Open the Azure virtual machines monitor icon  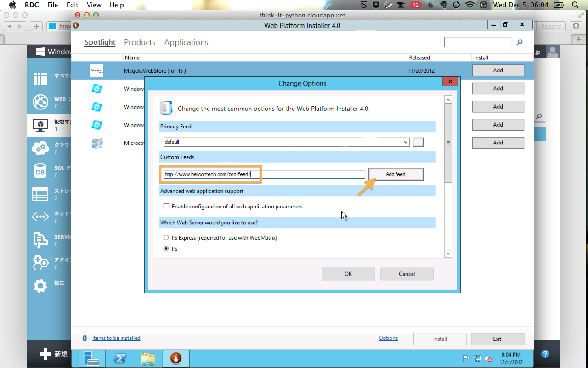coord(40,125)
